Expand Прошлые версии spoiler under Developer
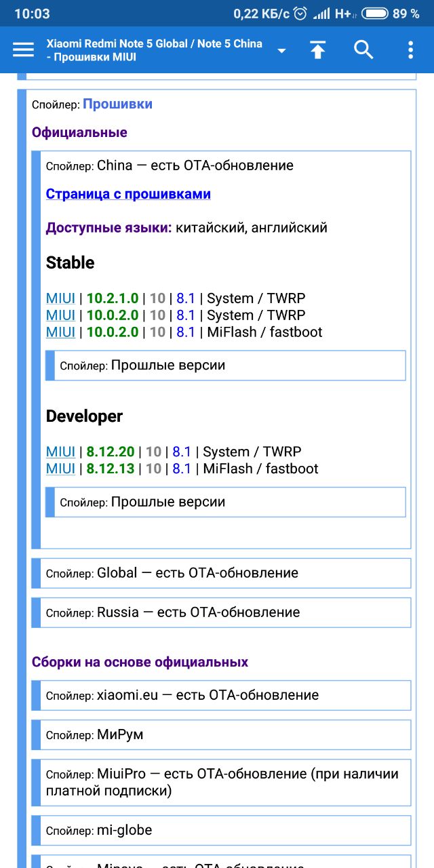 225,502
